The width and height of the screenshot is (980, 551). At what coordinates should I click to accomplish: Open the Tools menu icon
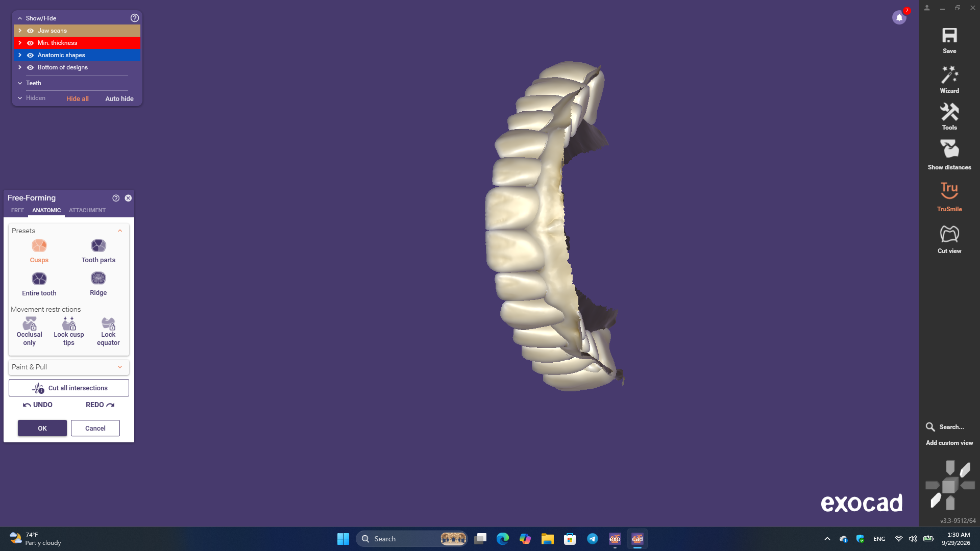(949, 112)
